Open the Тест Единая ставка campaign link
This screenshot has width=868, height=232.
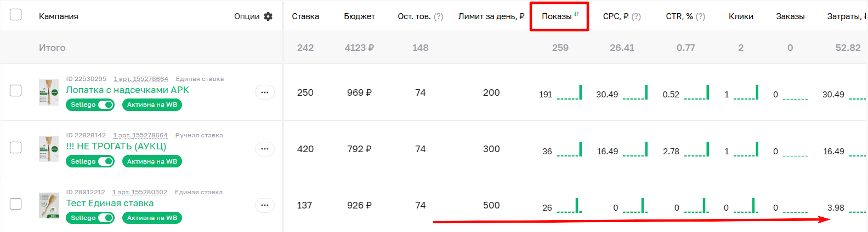click(110, 204)
